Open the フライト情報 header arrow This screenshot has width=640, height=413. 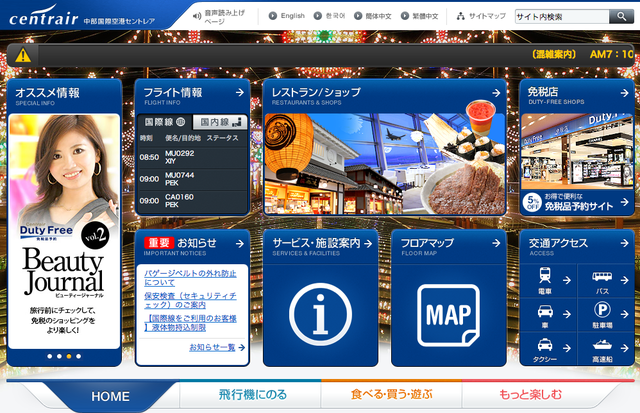point(240,93)
